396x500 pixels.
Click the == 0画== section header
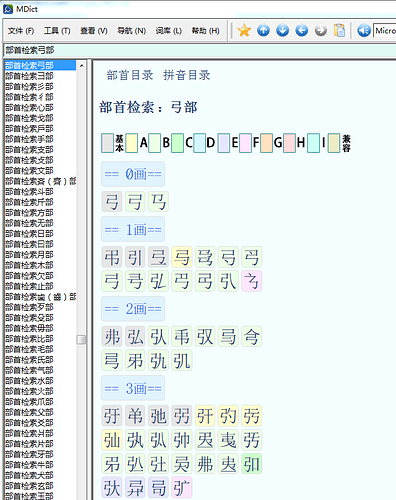[x=133, y=174]
